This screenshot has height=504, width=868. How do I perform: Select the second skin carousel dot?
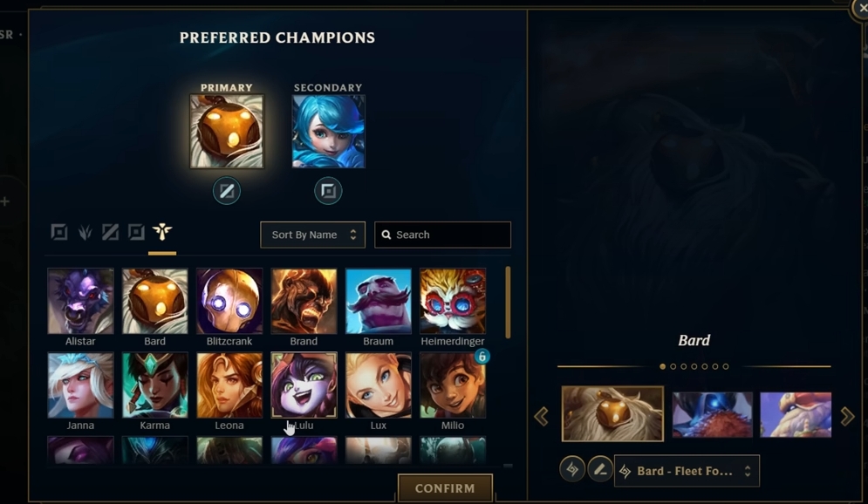[673, 366]
